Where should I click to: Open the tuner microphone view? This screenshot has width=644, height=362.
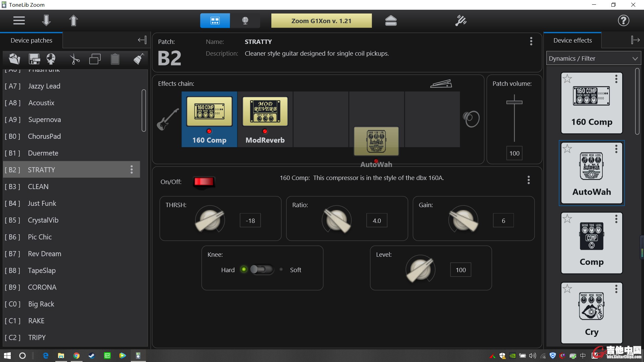245,20
